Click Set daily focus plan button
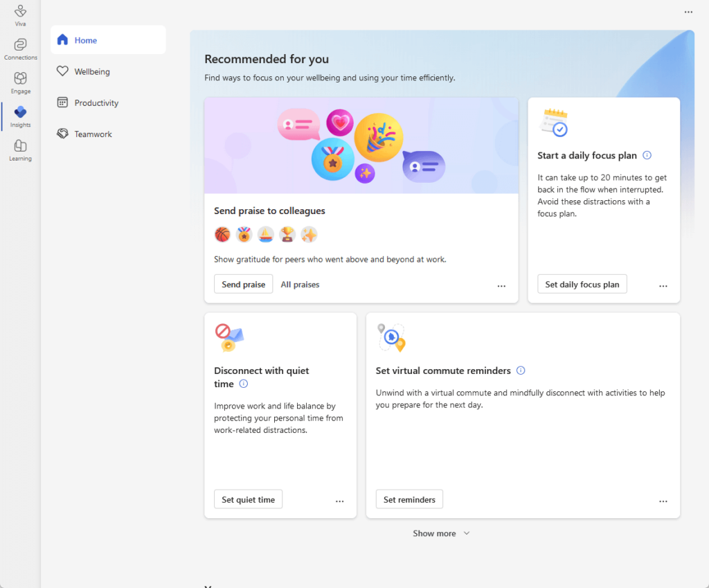 point(582,284)
